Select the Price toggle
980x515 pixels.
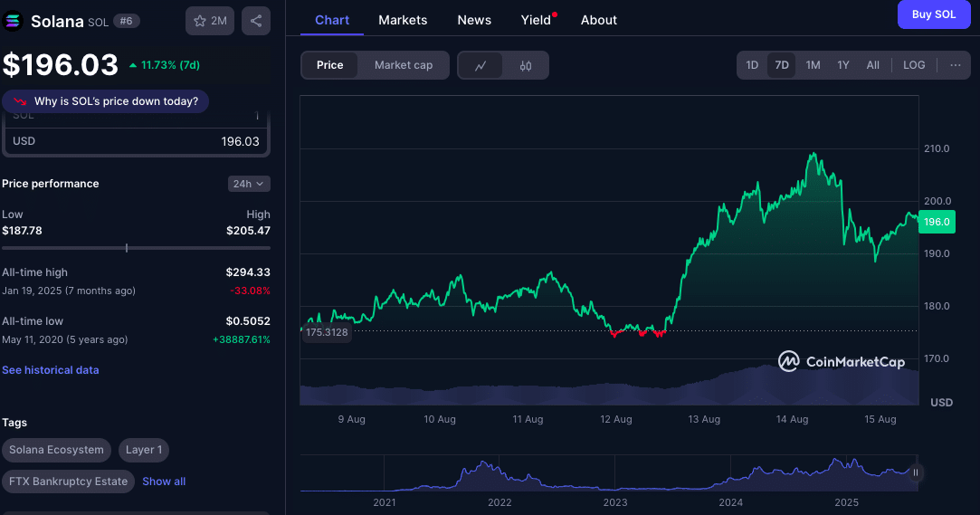pos(329,65)
